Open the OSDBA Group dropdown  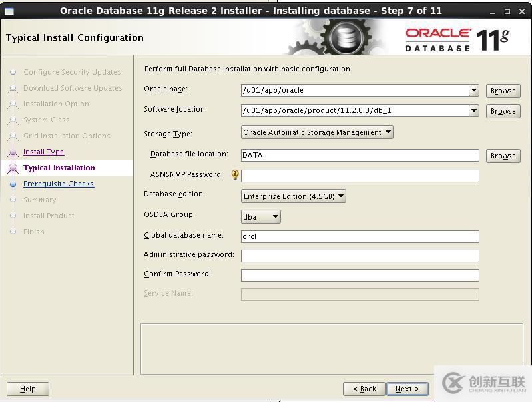click(x=260, y=216)
